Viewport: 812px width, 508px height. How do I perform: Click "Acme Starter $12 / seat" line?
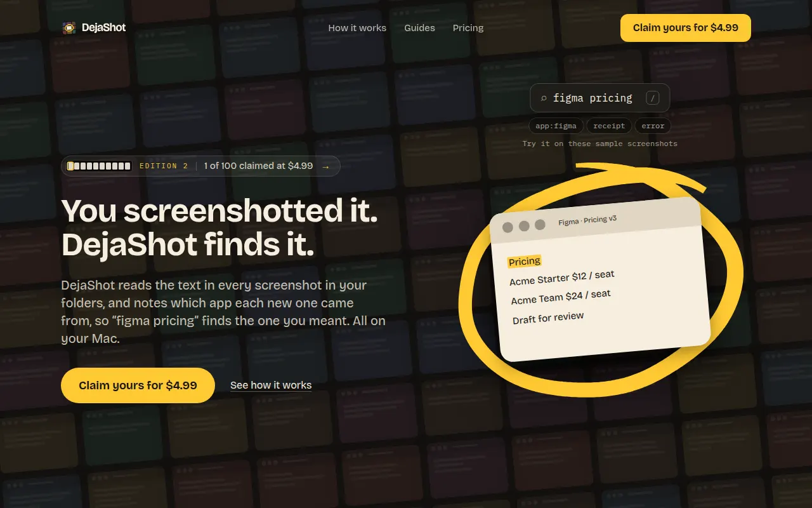562,277
